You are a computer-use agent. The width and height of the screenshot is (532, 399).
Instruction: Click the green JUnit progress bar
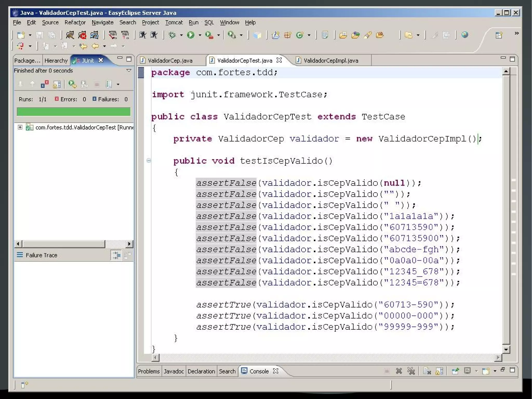pos(74,112)
